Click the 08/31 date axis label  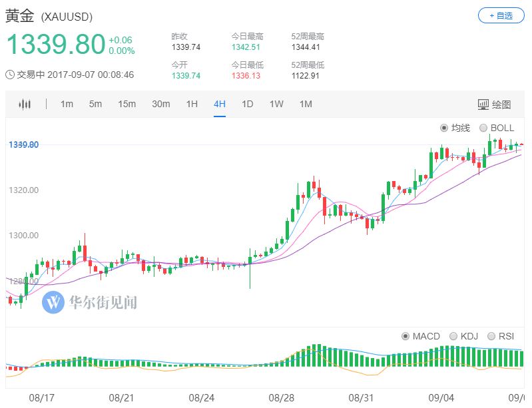[x=361, y=397]
